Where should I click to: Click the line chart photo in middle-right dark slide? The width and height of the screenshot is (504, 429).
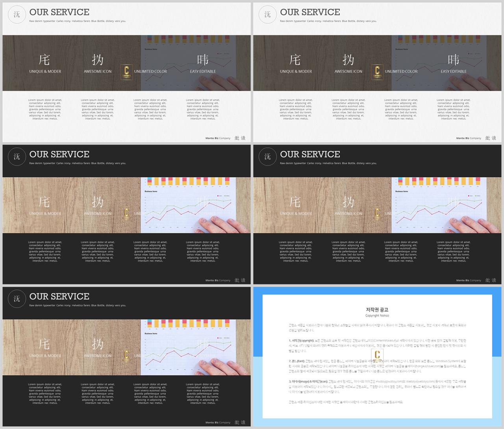pos(439,205)
